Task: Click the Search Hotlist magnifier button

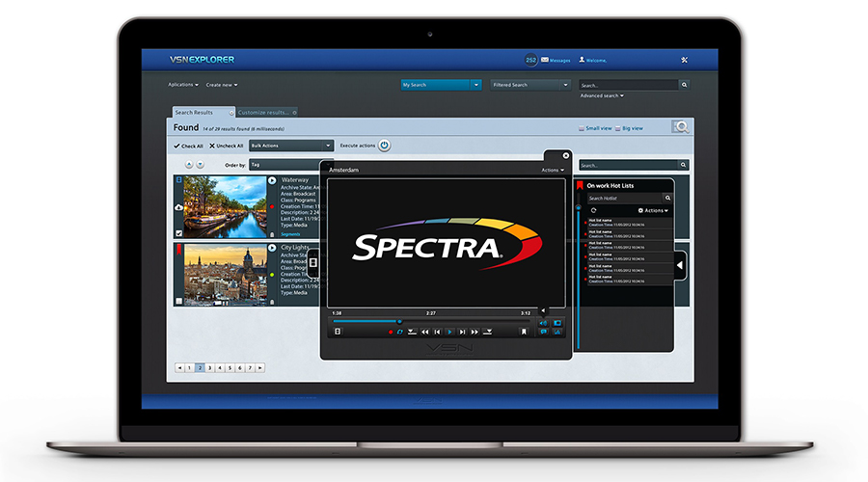Action: [667, 199]
